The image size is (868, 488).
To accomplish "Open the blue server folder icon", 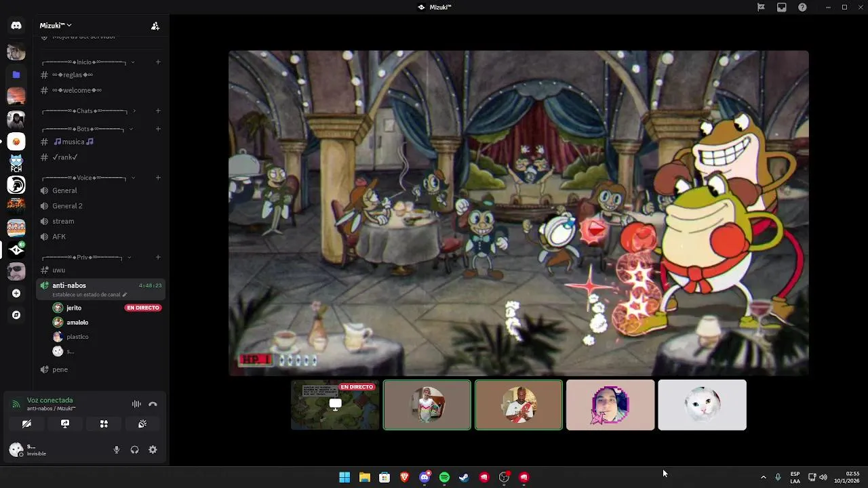I will (x=16, y=75).
